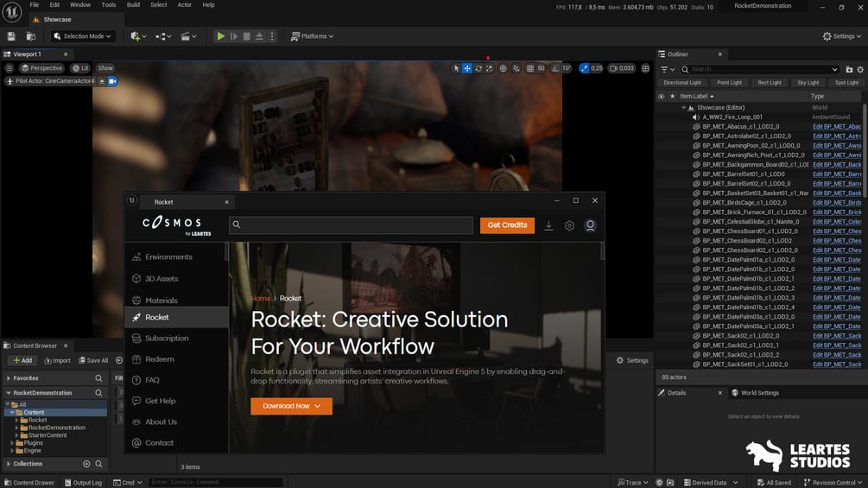Image resolution: width=868 pixels, height=488 pixels.
Task: Click the Eject button in play toolbar
Action: click(259, 36)
